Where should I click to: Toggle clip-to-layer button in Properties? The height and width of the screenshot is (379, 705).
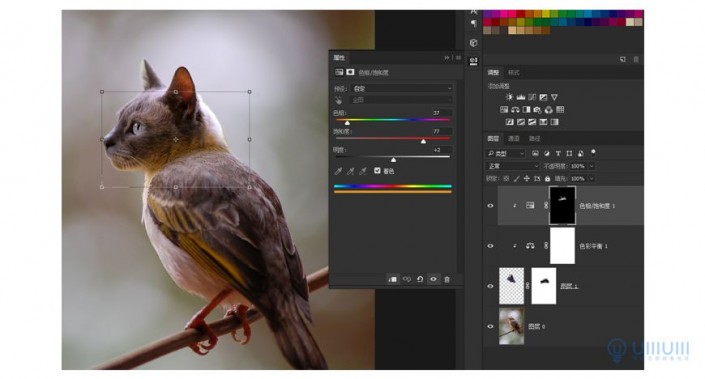pyautogui.click(x=393, y=279)
